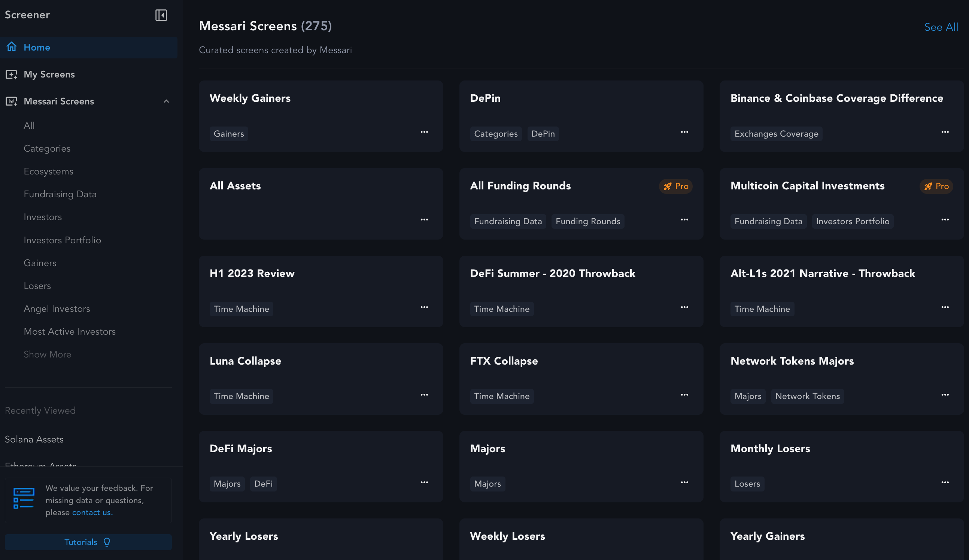Click Time Machine tag on FTX Collapse
Image resolution: width=969 pixels, height=560 pixels.
click(x=502, y=396)
